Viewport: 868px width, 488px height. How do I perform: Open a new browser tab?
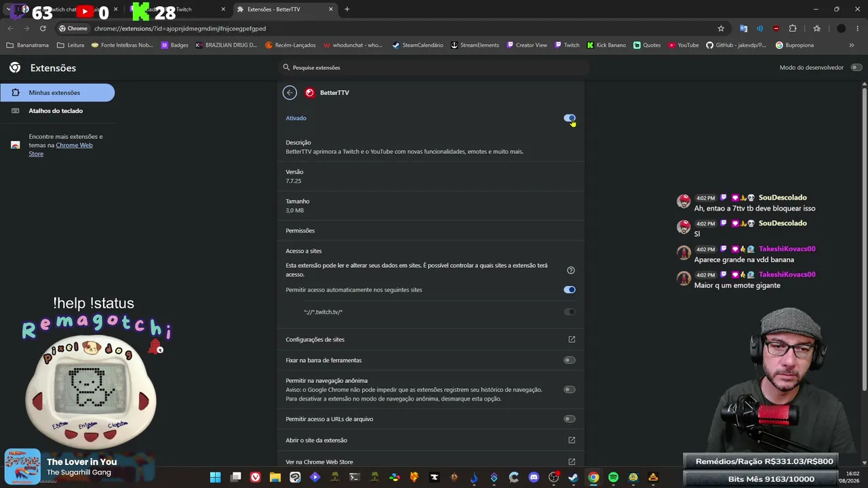tap(347, 9)
